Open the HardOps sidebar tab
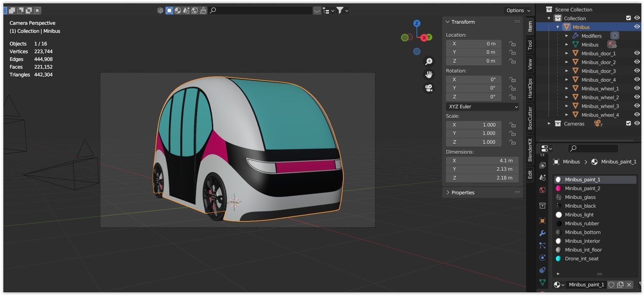Image resolution: width=644 pixels, height=295 pixels. click(x=530, y=88)
